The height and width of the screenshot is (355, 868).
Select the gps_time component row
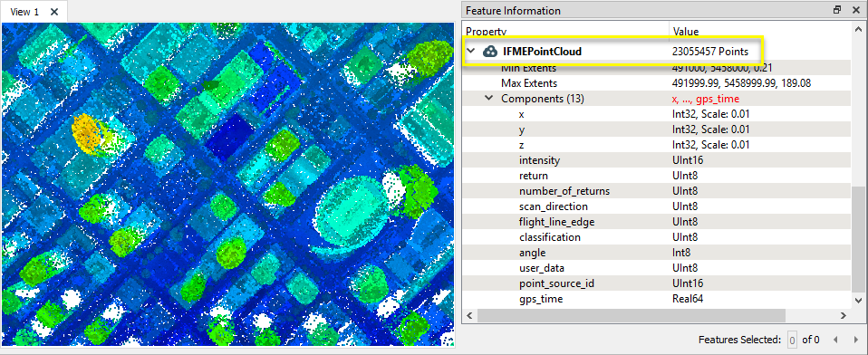pos(657,299)
